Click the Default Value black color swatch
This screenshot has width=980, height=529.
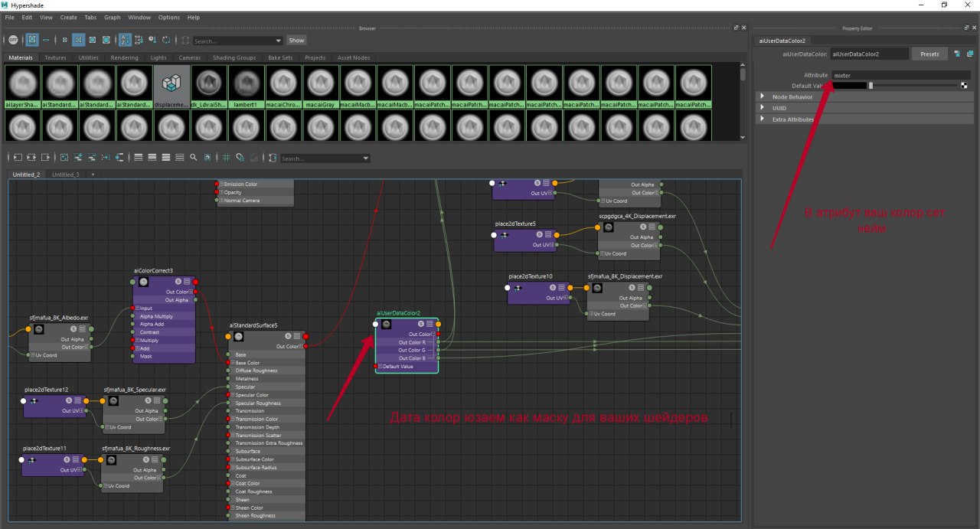pos(849,86)
